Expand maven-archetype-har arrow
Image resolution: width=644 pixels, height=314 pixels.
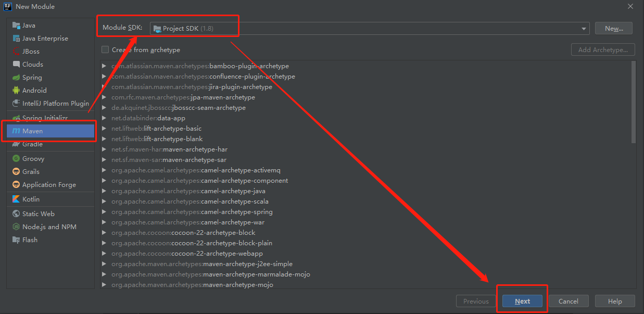pyautogui.click(x=104, y=149)
